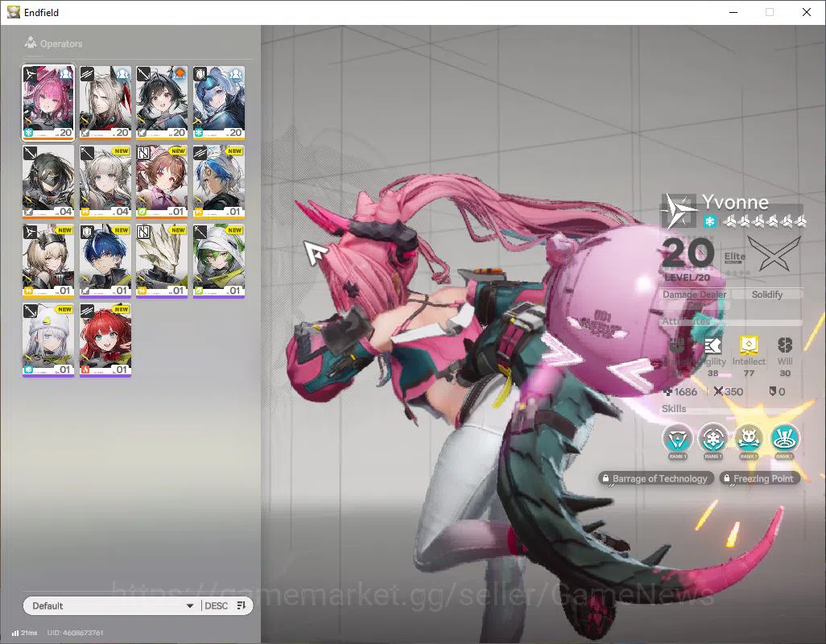Select the dark-blue-haired male operator card

coord(105,261)
